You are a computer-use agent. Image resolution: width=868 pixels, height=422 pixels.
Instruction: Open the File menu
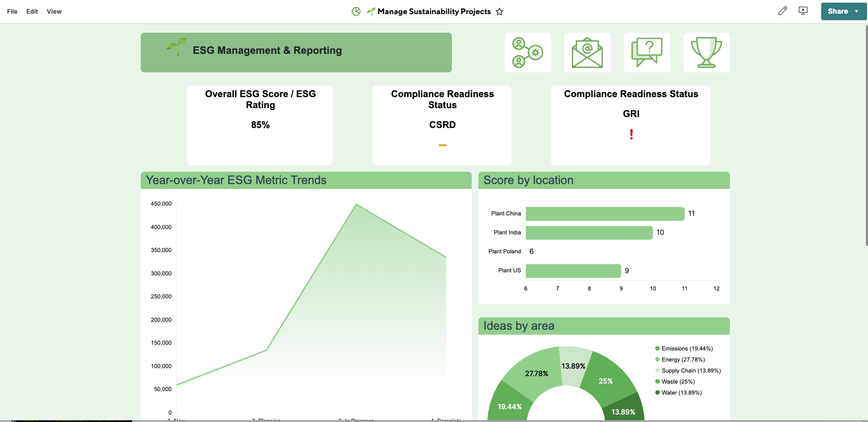(x=12, y=11)
